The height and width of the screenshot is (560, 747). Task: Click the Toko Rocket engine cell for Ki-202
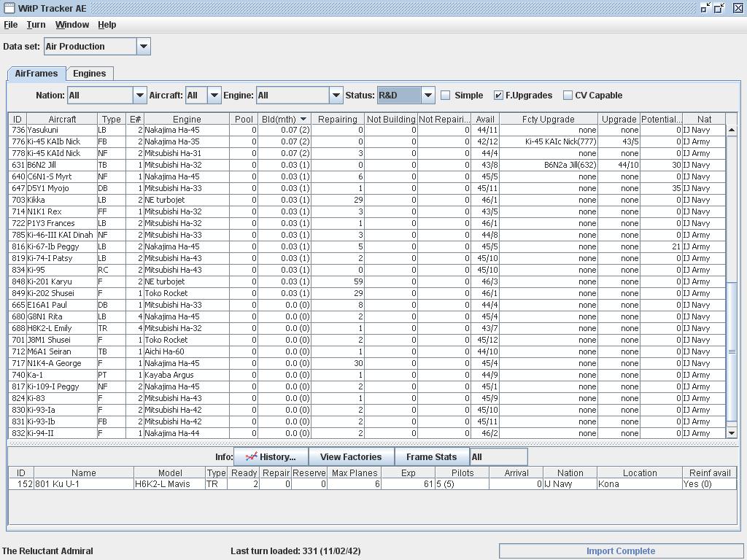187,293
